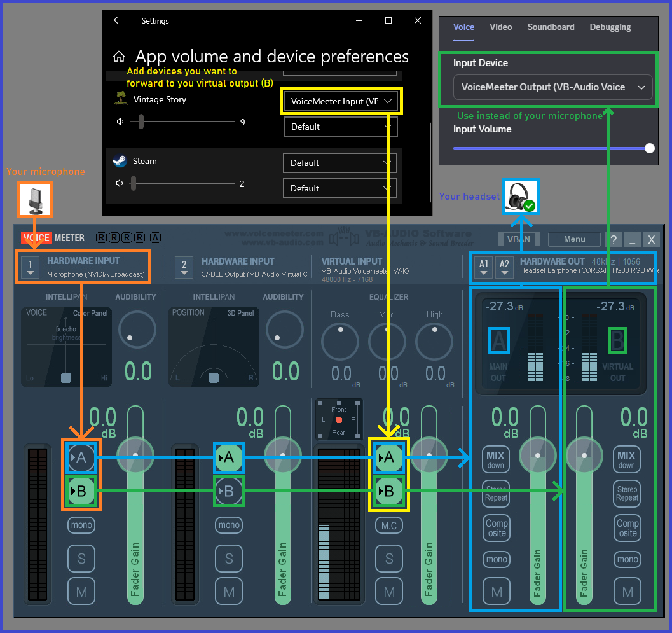The width and height of the screenshot is (672, 633).
Task: Enable mono on first hardware input
Action: coord(81,525)
